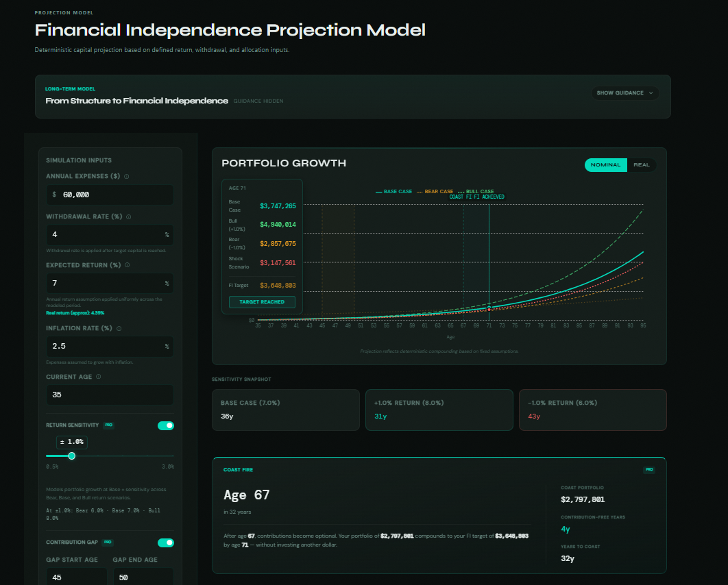The image size is (728, 585).
Task: Click the Target Reached button
Action: pos(262,302)
